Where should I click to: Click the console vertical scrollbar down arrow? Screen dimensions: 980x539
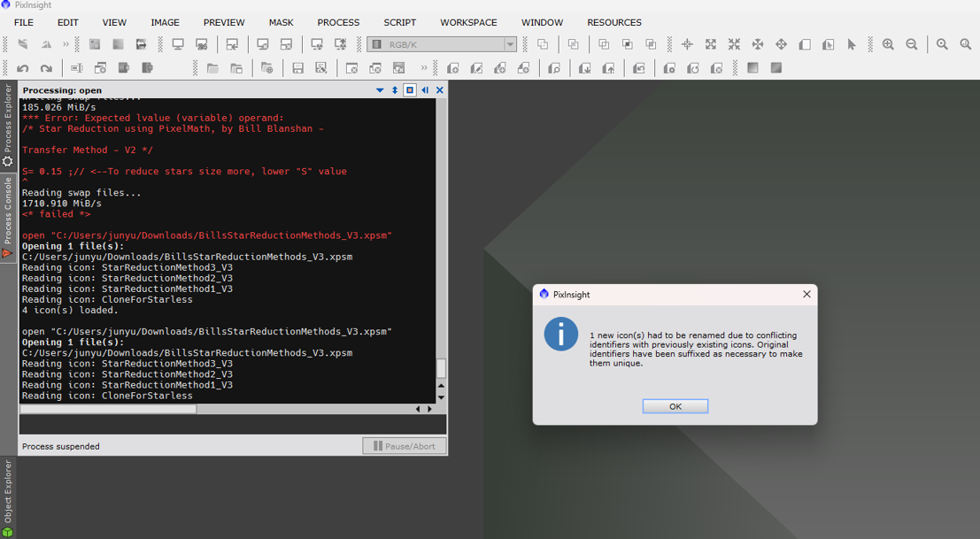[441, 397]
